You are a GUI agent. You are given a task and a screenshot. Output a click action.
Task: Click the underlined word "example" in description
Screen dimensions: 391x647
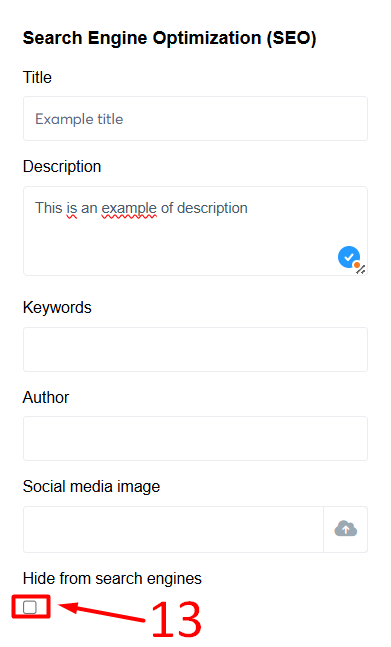(x=129, y=208)
